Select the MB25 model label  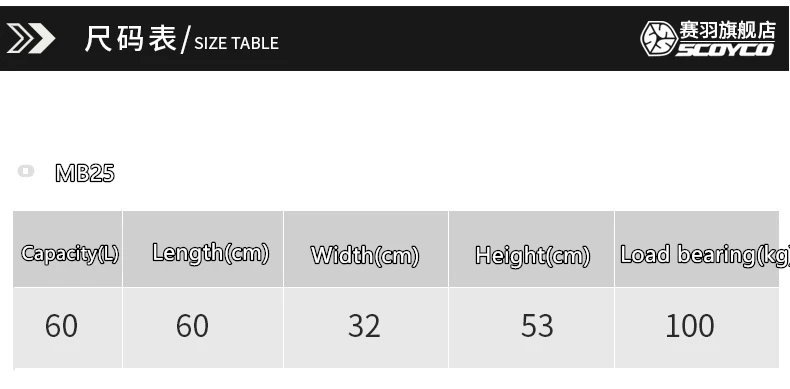[x=85, y=173]
